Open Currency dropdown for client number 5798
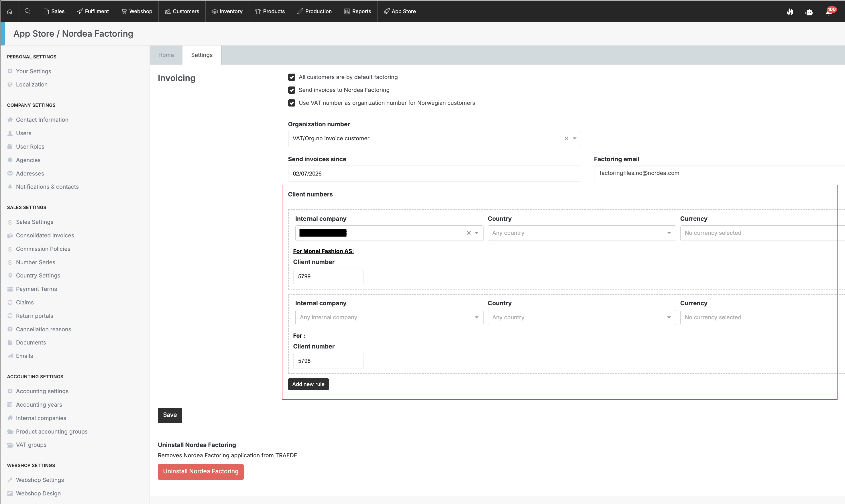Viewport: 845px width, 504px height. [763, 318]
